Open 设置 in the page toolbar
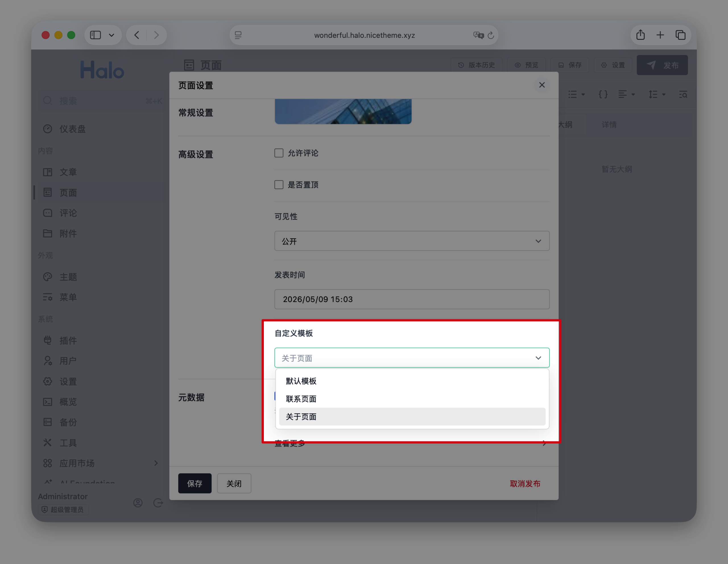Viewport: 728px width, 564px height. (x=613, y=65)
